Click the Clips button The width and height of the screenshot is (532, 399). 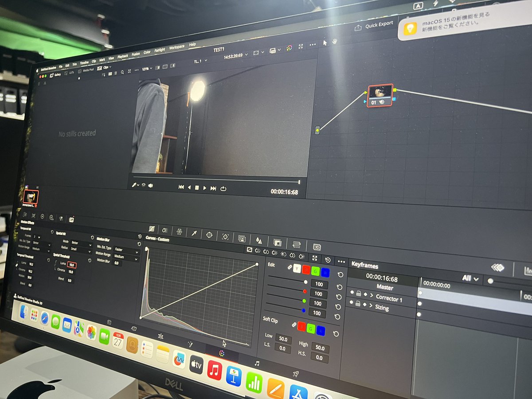pos(104,67)
